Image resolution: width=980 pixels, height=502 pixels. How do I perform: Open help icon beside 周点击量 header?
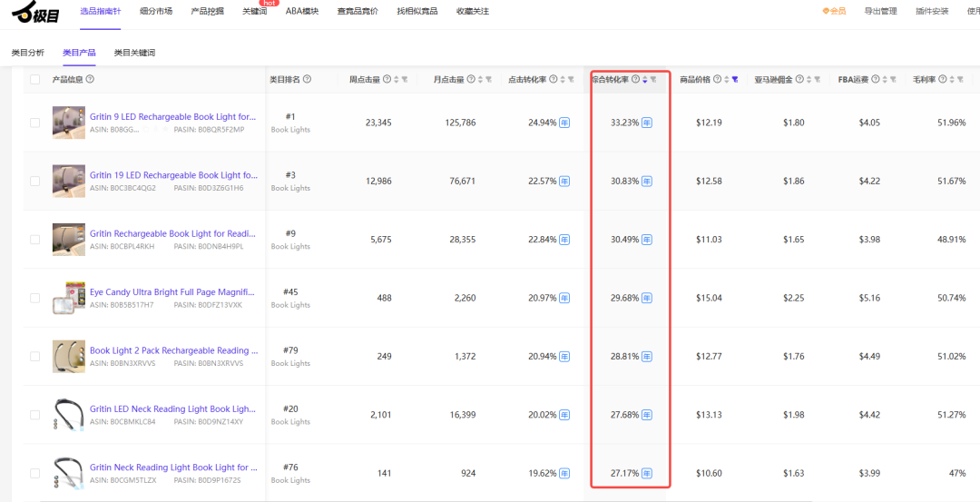click(387, 79)
